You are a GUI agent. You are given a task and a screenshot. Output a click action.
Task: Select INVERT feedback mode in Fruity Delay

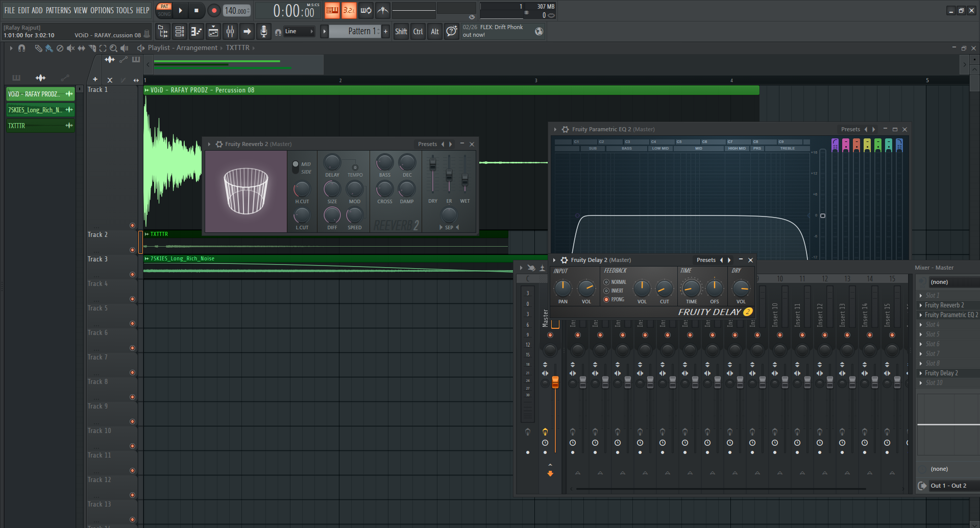(606, 291)
